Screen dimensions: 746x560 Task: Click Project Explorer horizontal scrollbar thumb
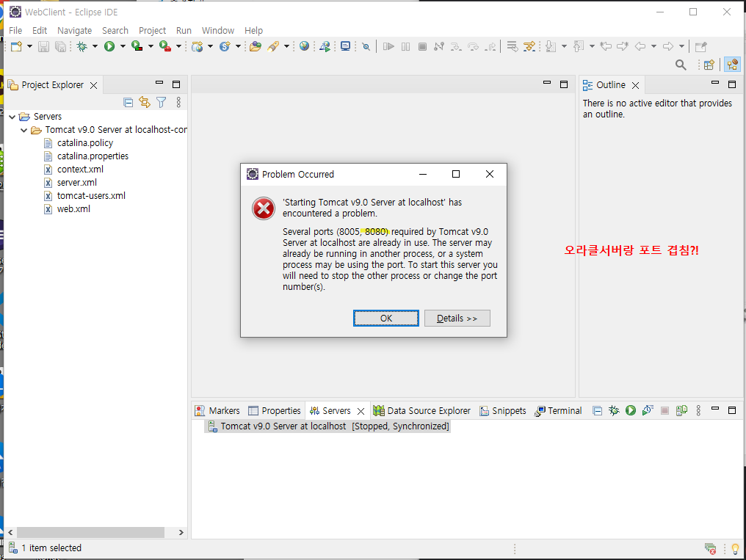coord(90,532)
